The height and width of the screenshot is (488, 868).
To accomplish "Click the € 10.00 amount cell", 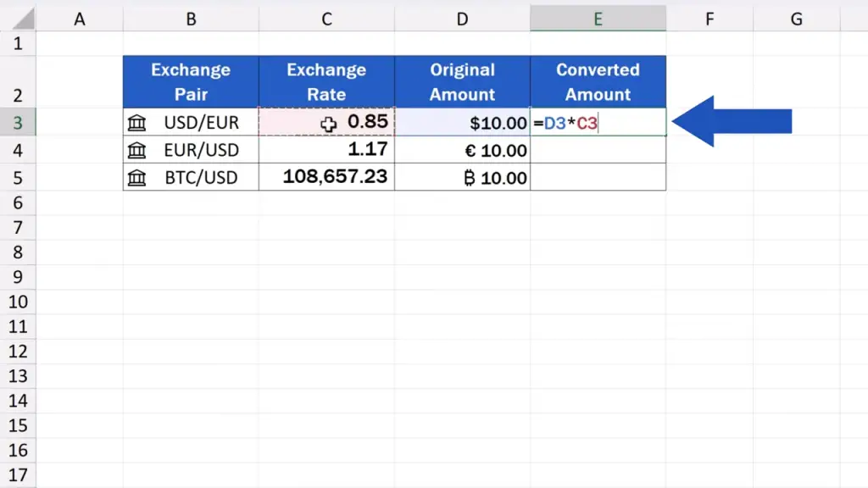I will [x=462, y=151].
